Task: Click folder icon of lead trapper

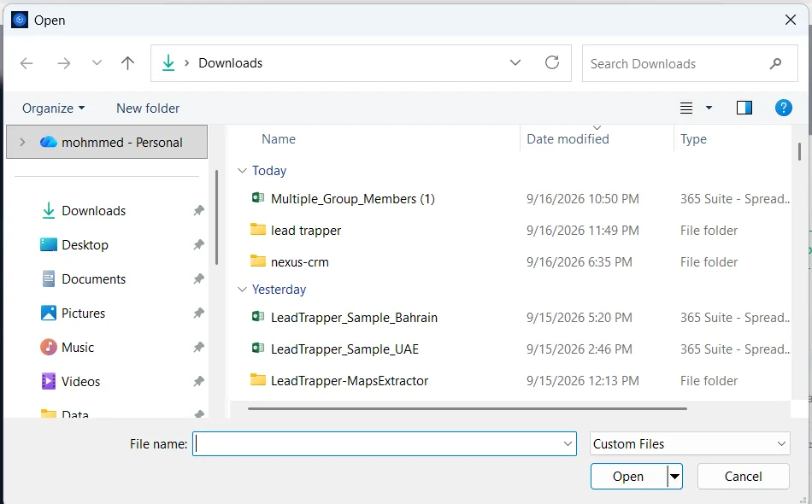Action: [258, 229]
